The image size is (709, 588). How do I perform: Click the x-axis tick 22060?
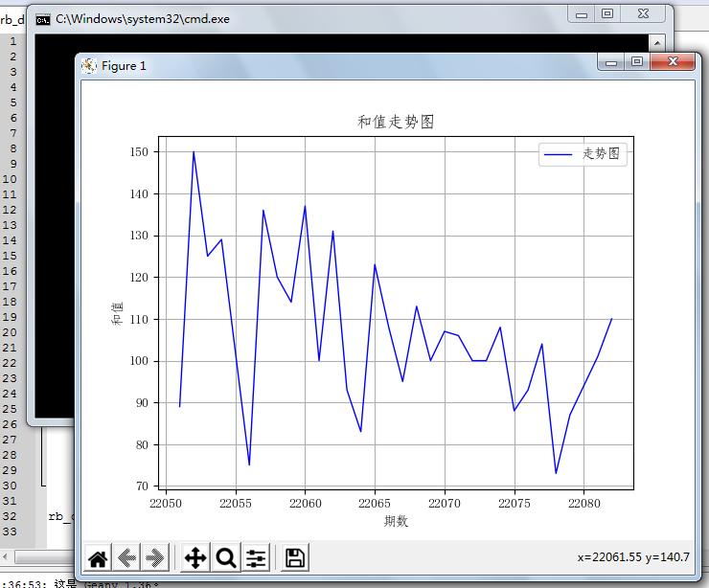[306, 504]
